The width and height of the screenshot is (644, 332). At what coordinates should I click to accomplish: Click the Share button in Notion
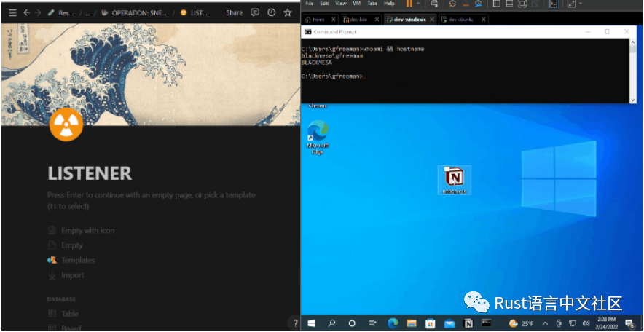click(x=234, y=12)
